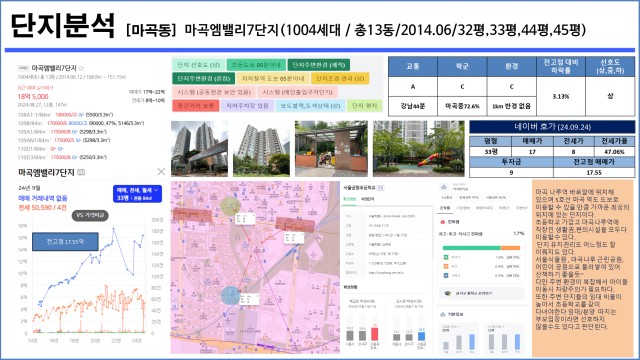Switch to the 진학률 tab
Viewport: 640px width, 360px height.
[444, 208]
